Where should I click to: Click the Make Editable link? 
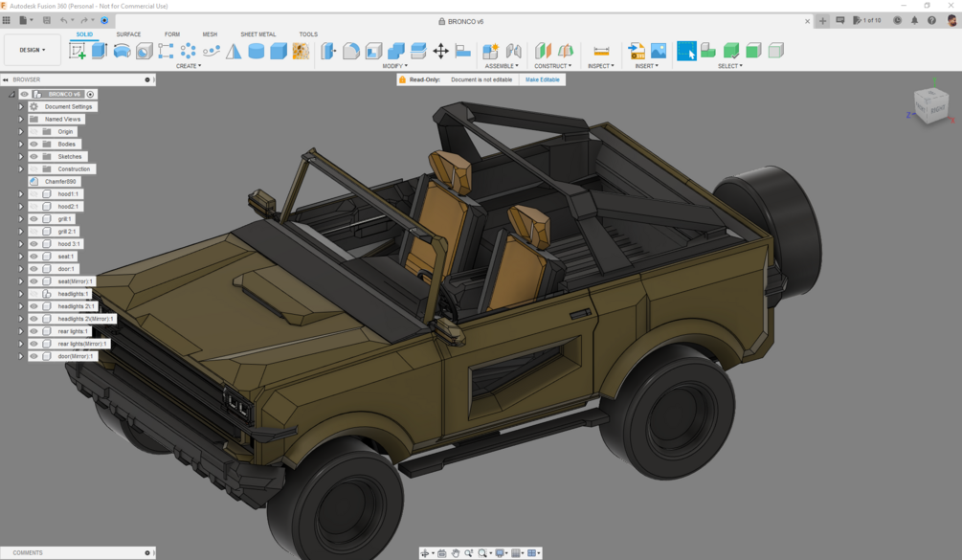point(543,79)
